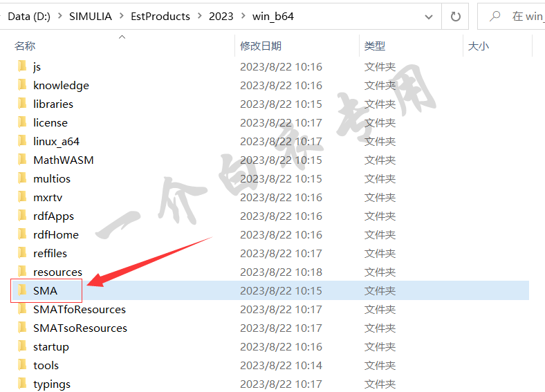Go to SIMULIA breadcrumb folder
545x392 pixels.
point(91,17)
